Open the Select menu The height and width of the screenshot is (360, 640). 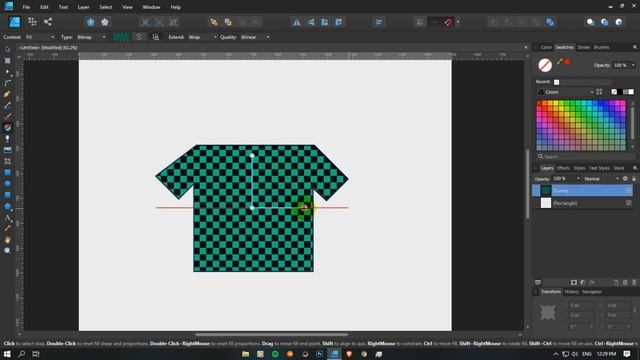pos(105,7)
